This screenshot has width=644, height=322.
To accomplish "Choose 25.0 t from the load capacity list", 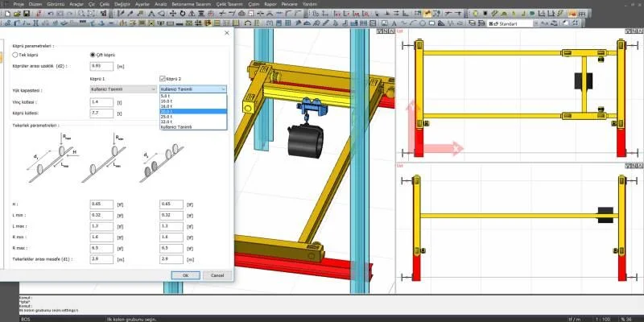I will pos(193,117).
